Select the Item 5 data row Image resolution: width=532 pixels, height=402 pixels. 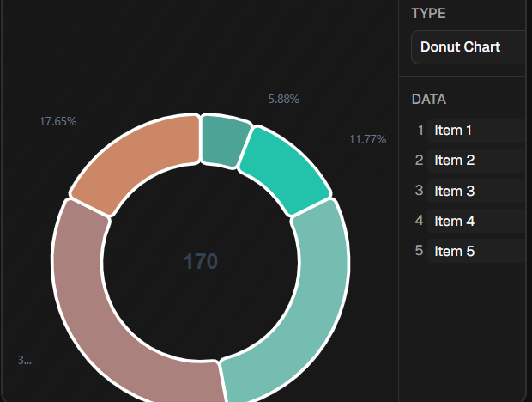click(x=476, y=251)
